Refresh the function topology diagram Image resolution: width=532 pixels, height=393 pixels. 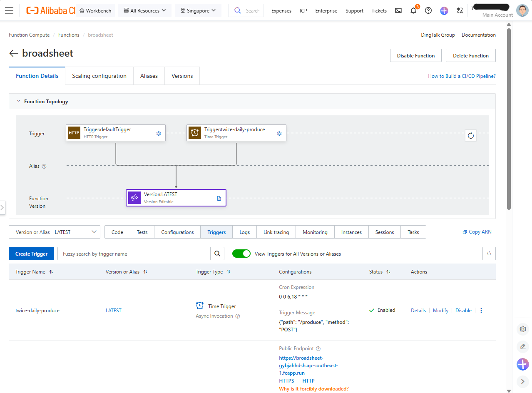[471, 135]
